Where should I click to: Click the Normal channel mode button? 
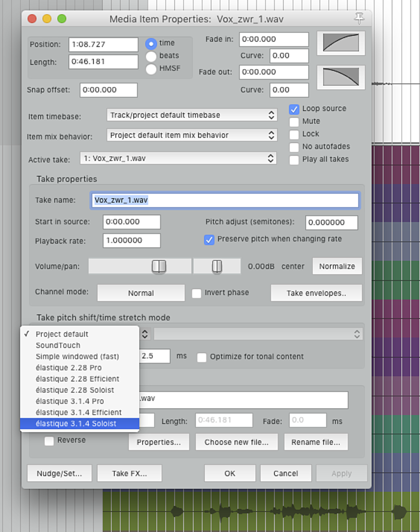coord(141,293)
